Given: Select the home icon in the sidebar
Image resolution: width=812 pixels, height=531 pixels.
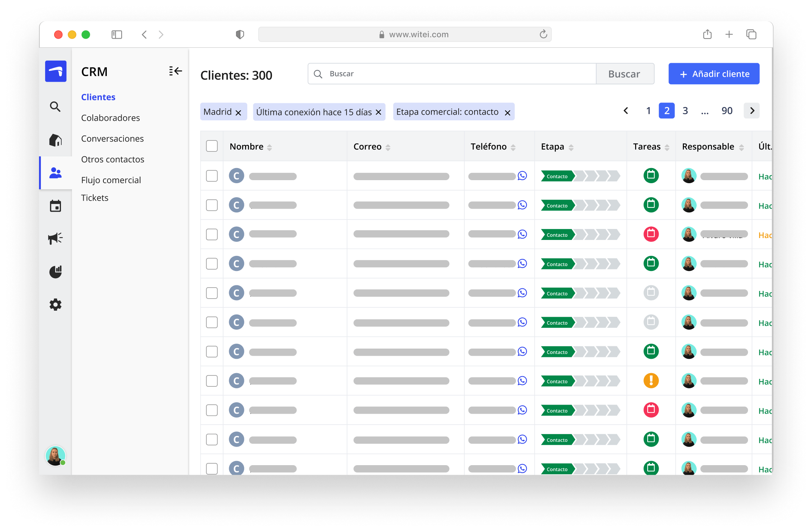Looking at the screenshot, I should [x=55, y=140].
